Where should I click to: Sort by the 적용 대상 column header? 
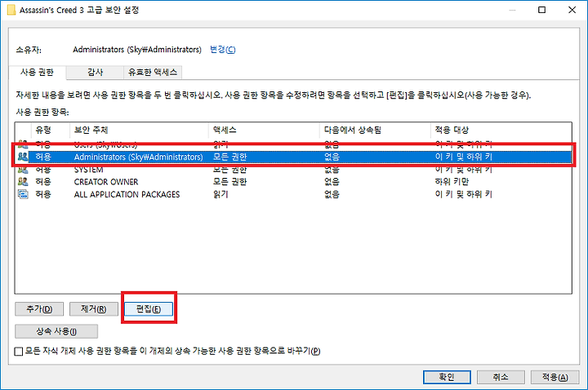[501, 130]
